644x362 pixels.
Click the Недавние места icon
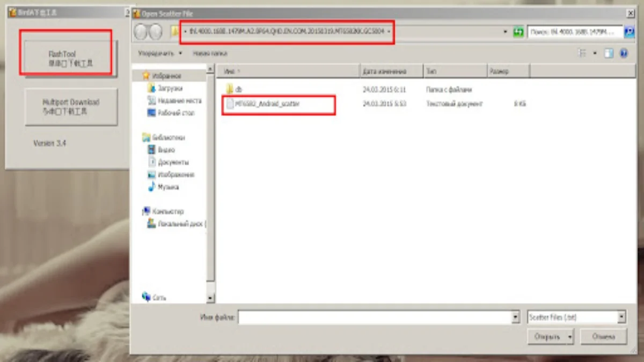152,100
